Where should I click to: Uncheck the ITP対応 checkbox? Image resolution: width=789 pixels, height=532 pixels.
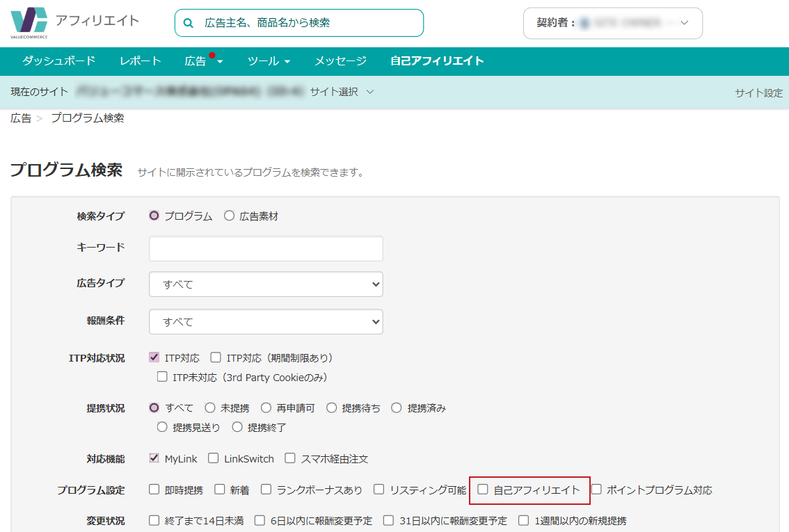(154, 357)
